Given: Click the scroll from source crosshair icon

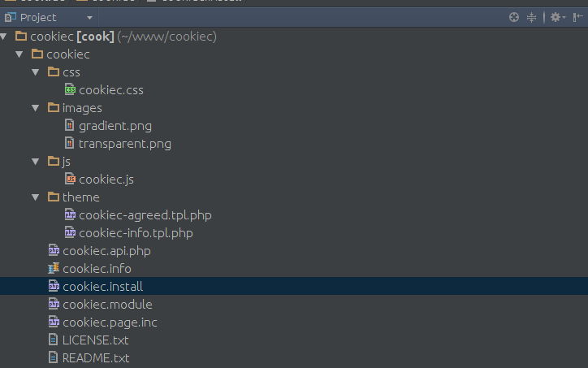Looking at the screenshot, I should click(x=514, y=17).
